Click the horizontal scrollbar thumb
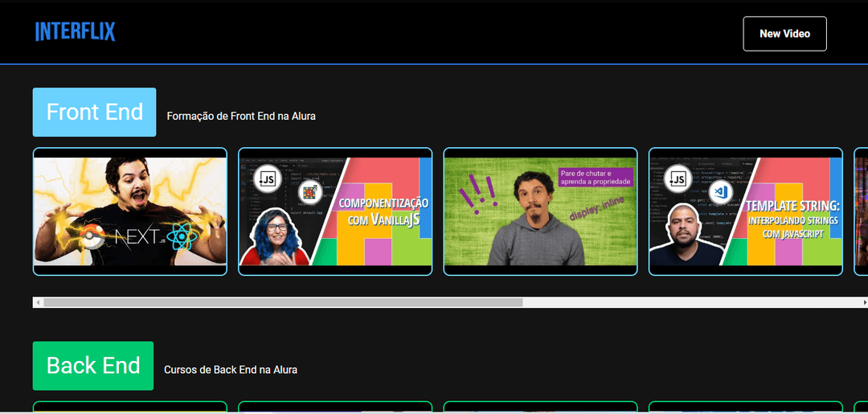This screenshot has width=868, height=414. point(283,303)
